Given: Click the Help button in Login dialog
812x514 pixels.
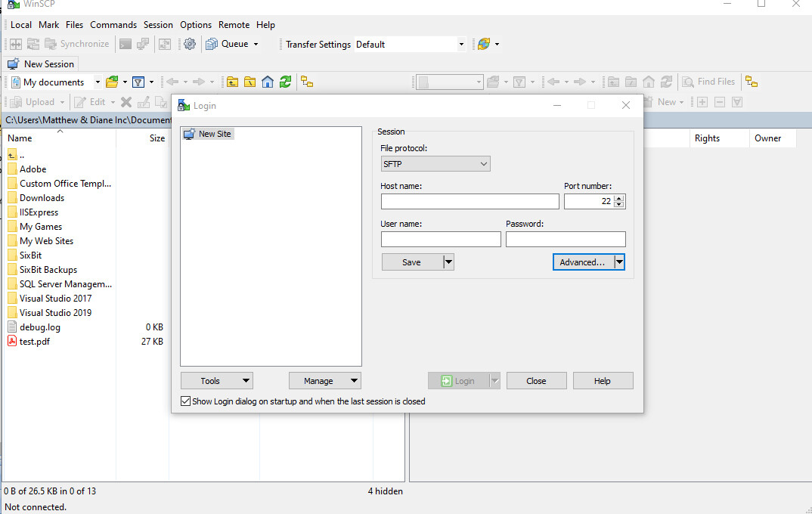Looking at the screenshot, I should [x=603, y=381].
